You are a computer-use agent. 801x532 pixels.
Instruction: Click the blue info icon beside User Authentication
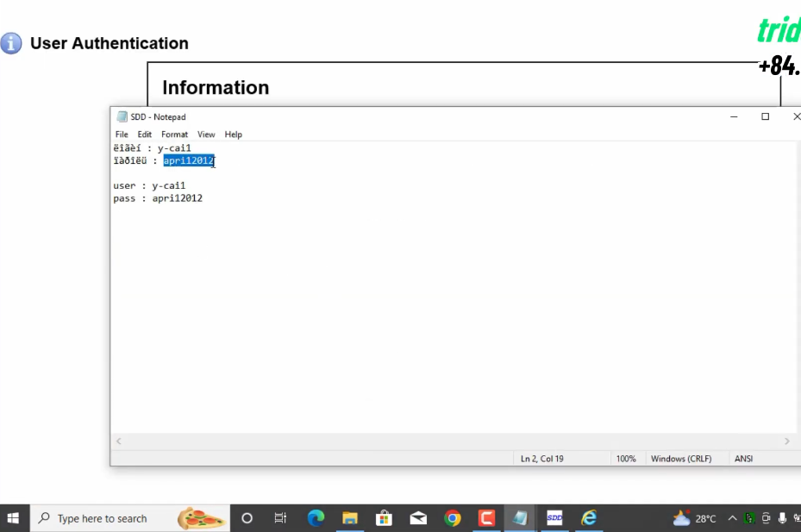pyautogui.click(x=11, y=43)
